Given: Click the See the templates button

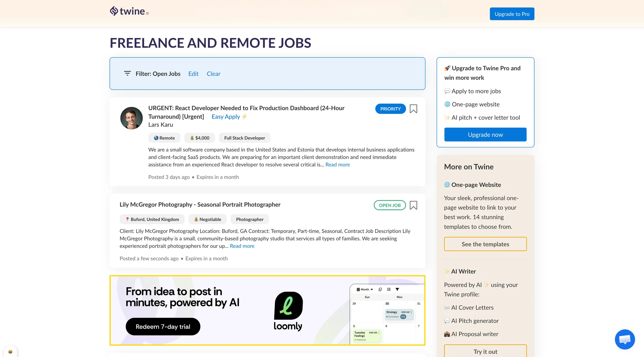Looking at the screenshot, I should [x=485, y=244].
